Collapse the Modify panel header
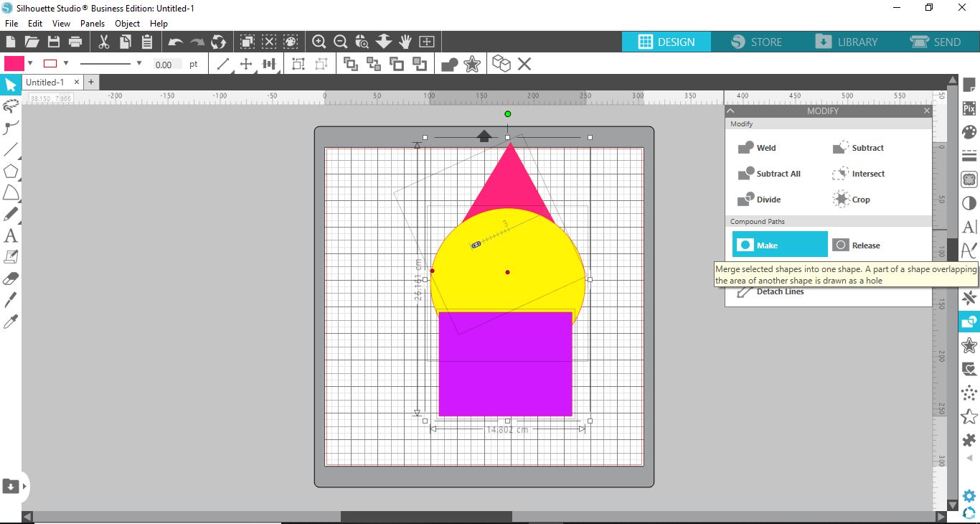The image size is (980, 524). [730, 111]
